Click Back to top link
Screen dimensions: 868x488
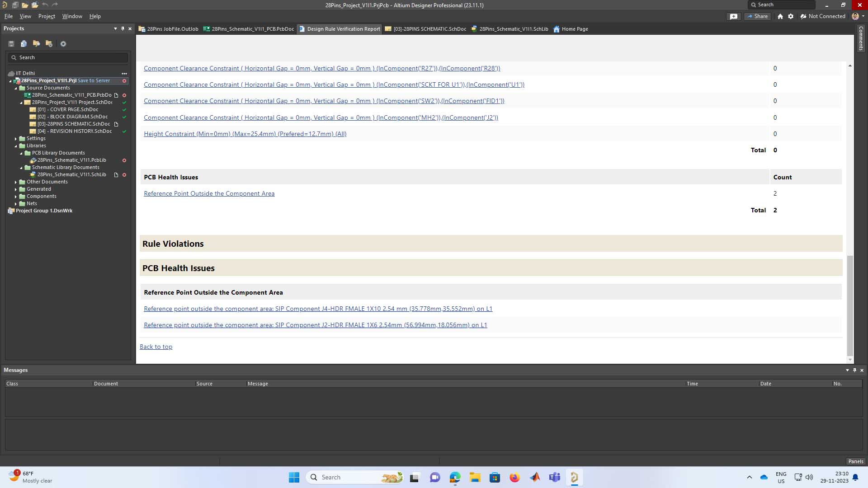[x=156, y=347]
